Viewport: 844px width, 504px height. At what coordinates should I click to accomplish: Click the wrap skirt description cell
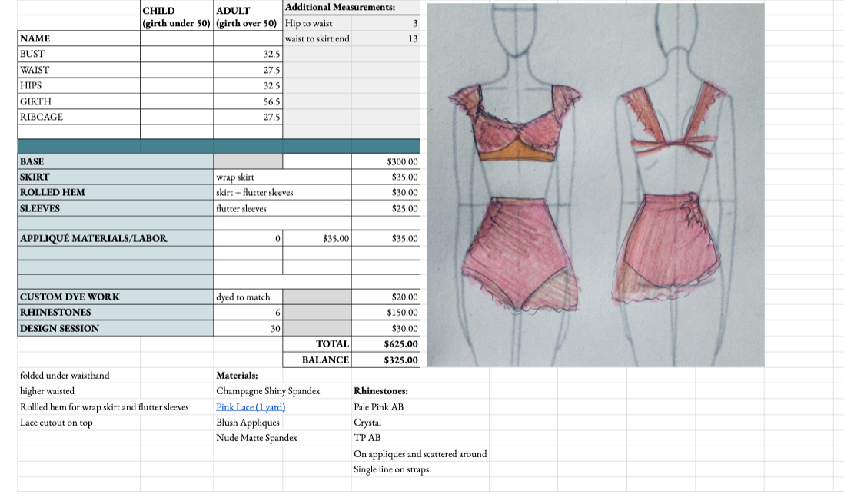(x=282, y=177)
